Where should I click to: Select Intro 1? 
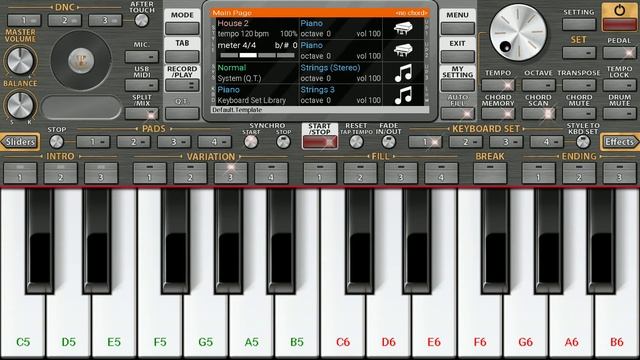click(x=20, y=173)
